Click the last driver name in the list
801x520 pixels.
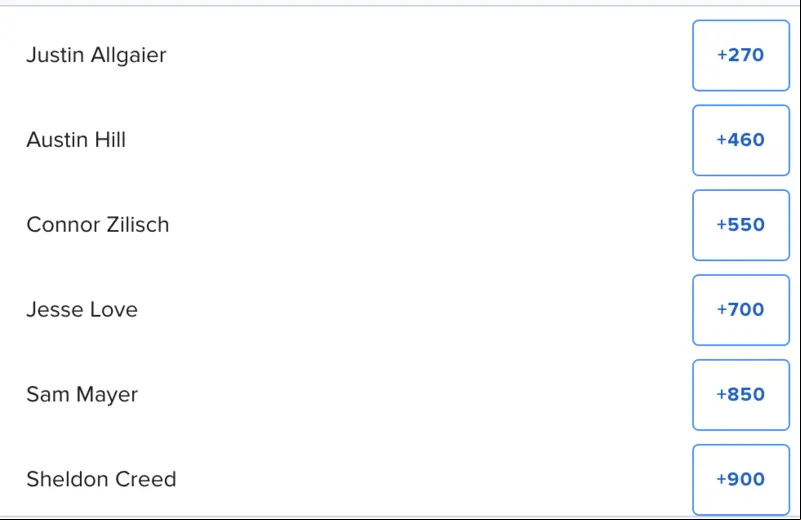101,479
